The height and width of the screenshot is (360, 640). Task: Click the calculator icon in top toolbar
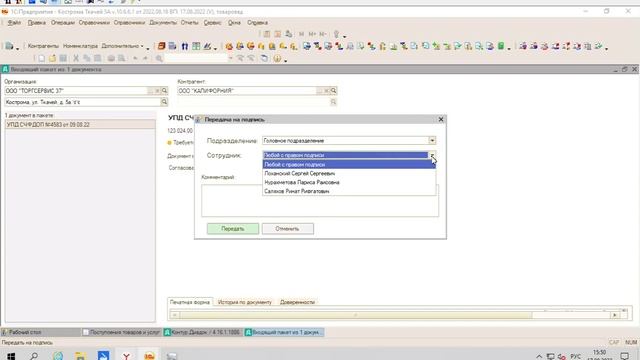point(267,34)
